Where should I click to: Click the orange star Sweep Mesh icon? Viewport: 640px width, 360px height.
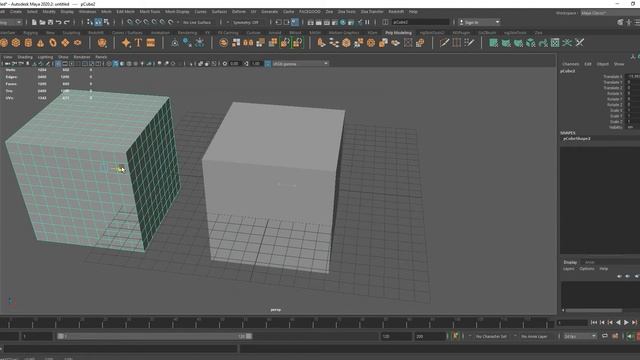(x=126, y=42)
